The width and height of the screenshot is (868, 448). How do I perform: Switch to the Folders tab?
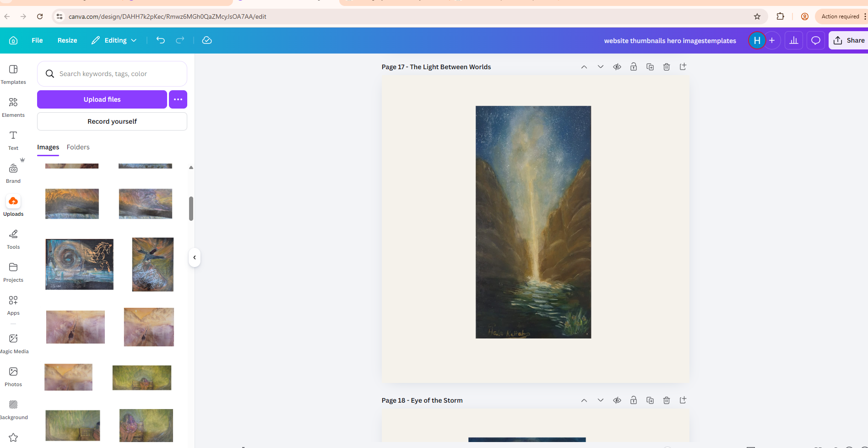click(x=78, y=147)
